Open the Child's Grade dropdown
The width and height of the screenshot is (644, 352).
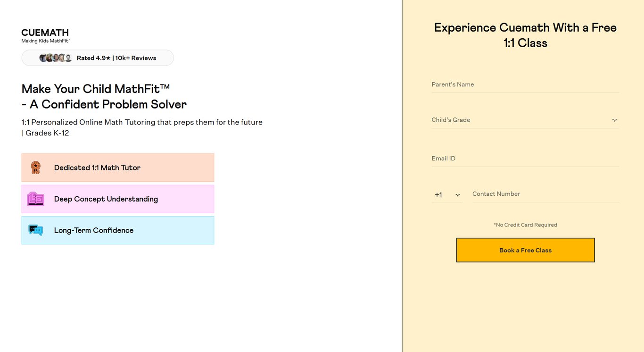pos(525,120)
